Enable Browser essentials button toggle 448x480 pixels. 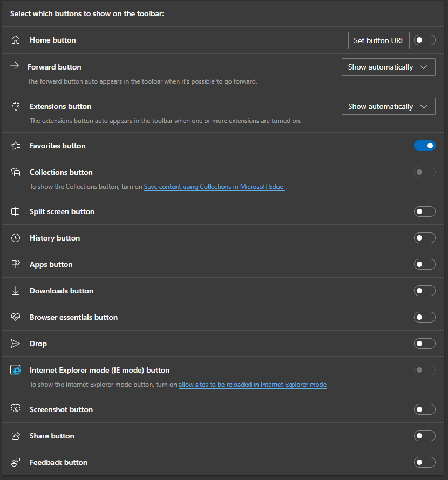click(424, 317)
